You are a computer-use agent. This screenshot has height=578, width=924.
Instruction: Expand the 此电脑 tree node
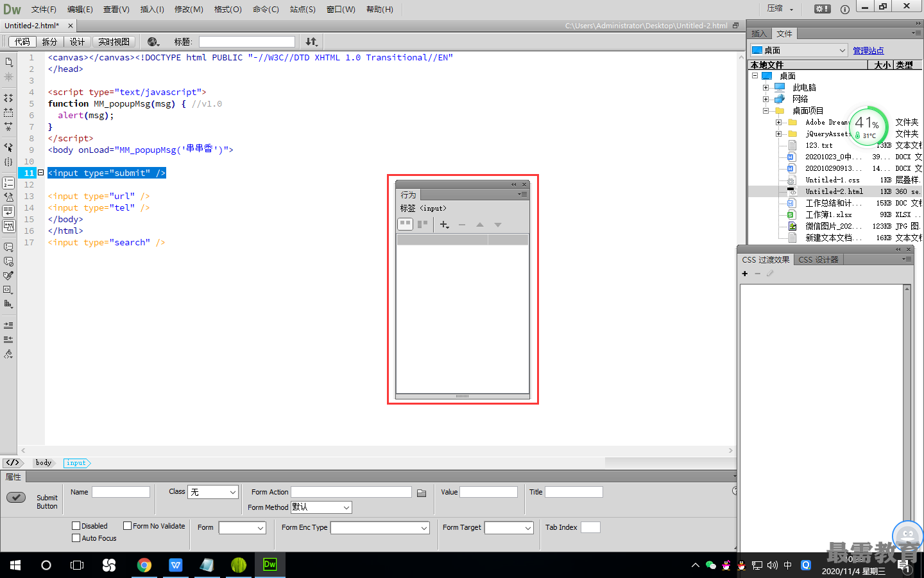click(x=766, y=87)
